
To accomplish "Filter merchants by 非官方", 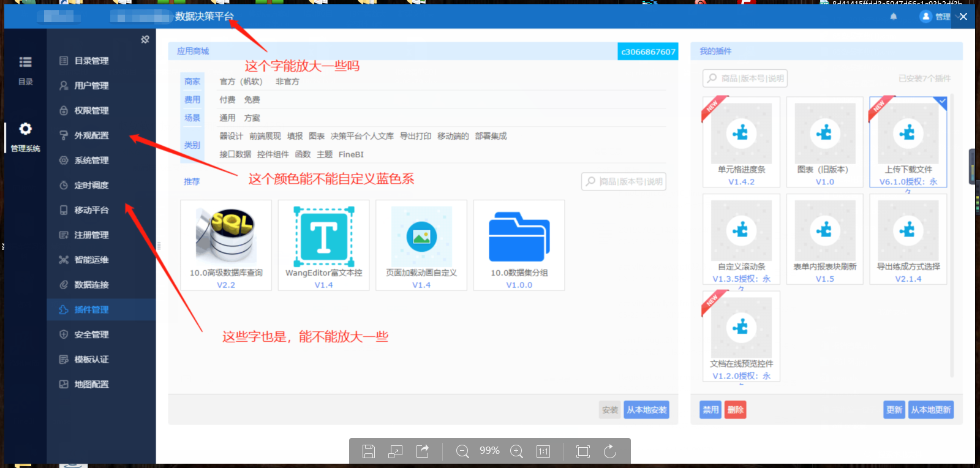I will click(x=287, y=81).
